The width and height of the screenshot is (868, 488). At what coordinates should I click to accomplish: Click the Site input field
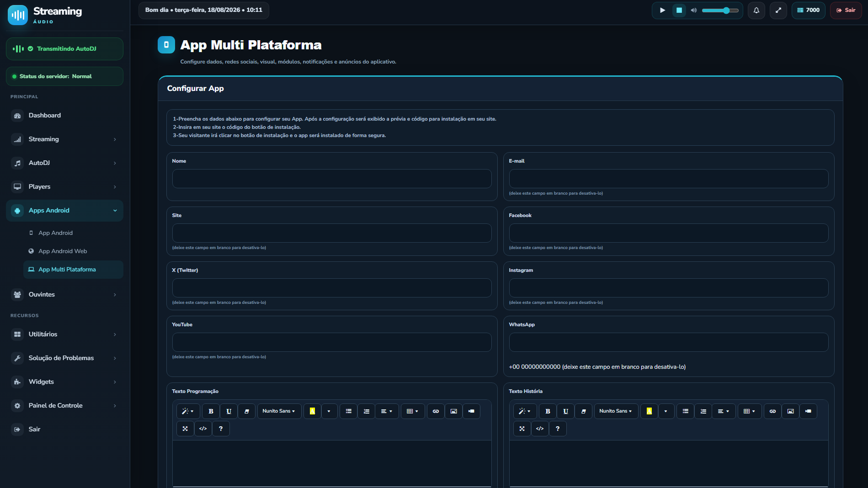coord(332,233)
